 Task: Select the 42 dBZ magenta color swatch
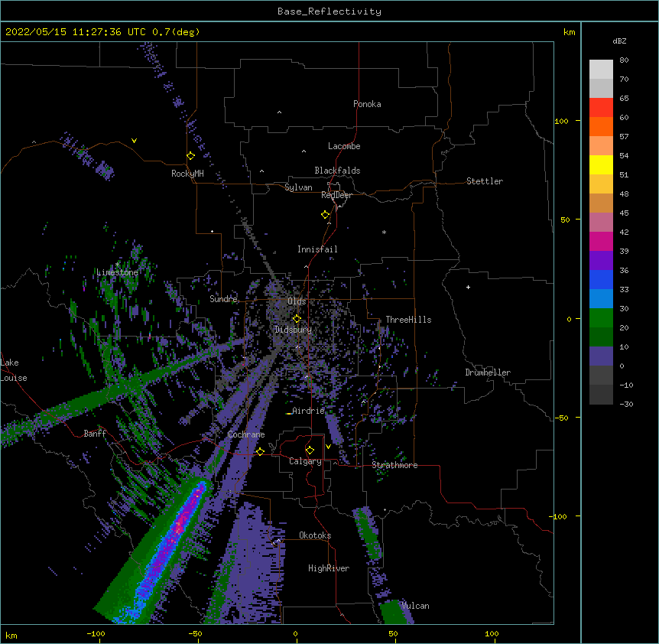tap(601, 241)
